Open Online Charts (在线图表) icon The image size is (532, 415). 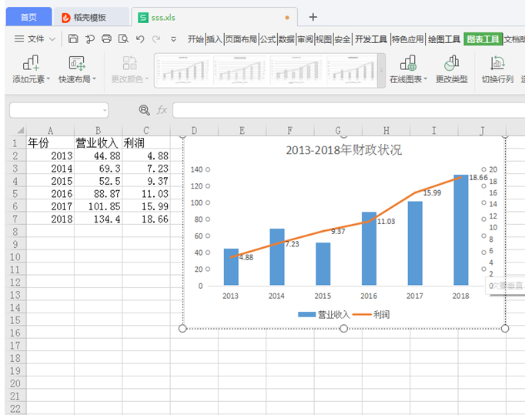pyautogui.click(x=408, y=63)
